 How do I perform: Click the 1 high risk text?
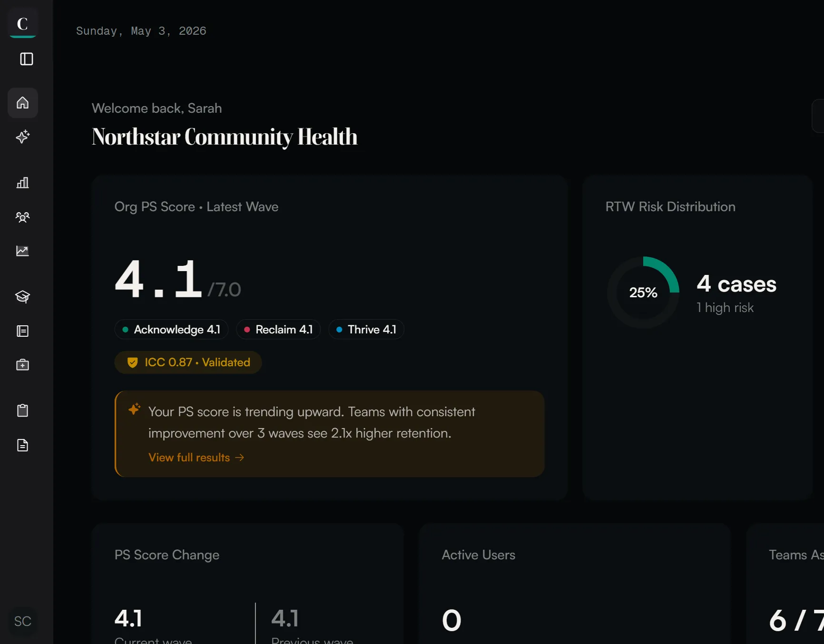[x=725, y=308]
